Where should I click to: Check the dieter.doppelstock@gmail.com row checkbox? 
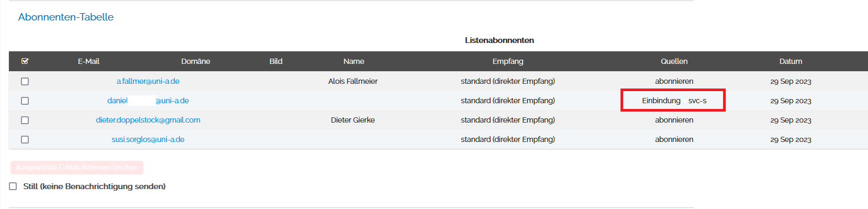25,120
